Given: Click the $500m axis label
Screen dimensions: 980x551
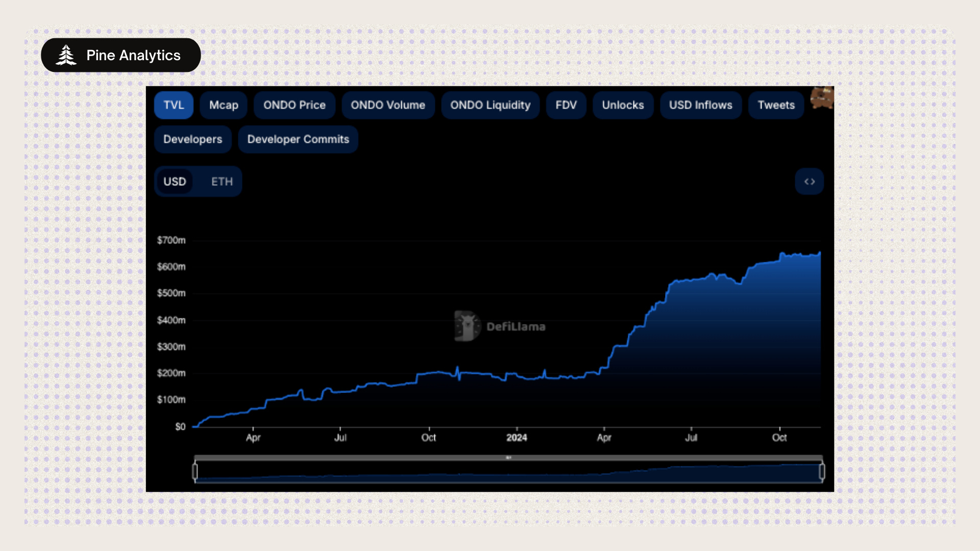Looking at the screenshot, I should 171,293.
